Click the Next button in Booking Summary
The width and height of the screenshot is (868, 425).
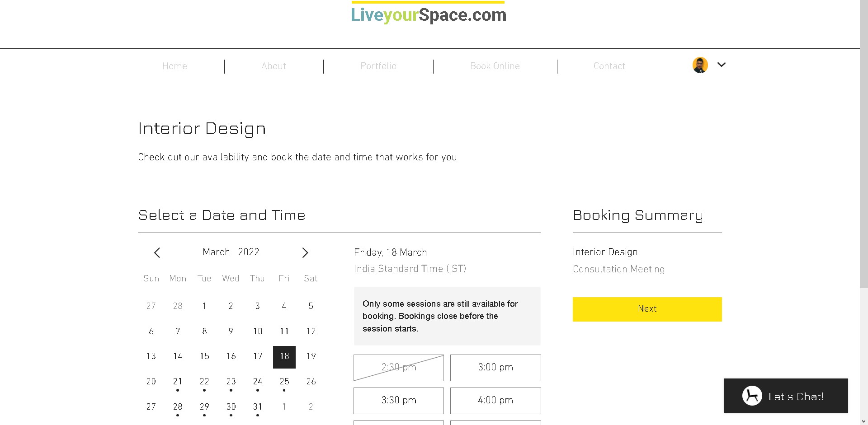click(x=647, y=309)
